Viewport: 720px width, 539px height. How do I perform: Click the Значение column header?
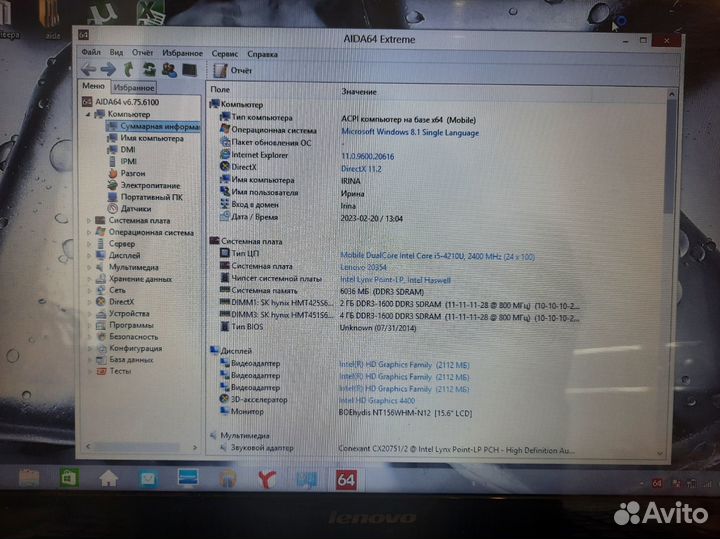358,91
